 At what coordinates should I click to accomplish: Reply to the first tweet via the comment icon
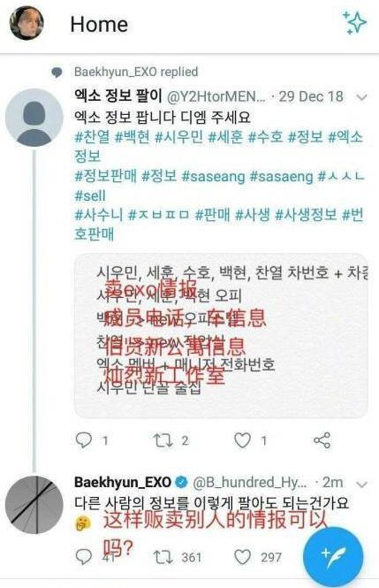[x=84, y=439]
